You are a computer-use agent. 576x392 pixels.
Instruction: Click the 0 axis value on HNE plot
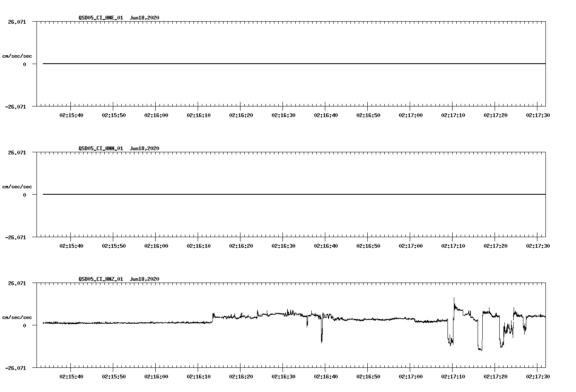coord(25,64)
